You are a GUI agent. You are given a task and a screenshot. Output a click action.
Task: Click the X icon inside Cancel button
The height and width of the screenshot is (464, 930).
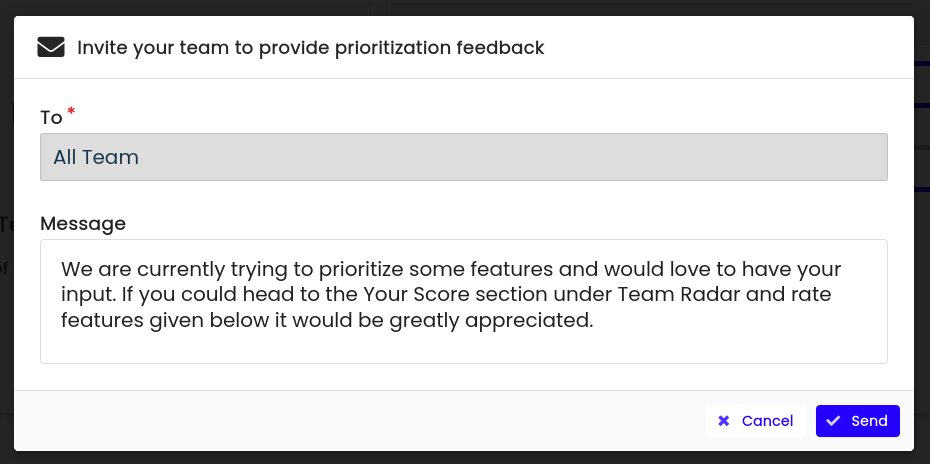724,421
